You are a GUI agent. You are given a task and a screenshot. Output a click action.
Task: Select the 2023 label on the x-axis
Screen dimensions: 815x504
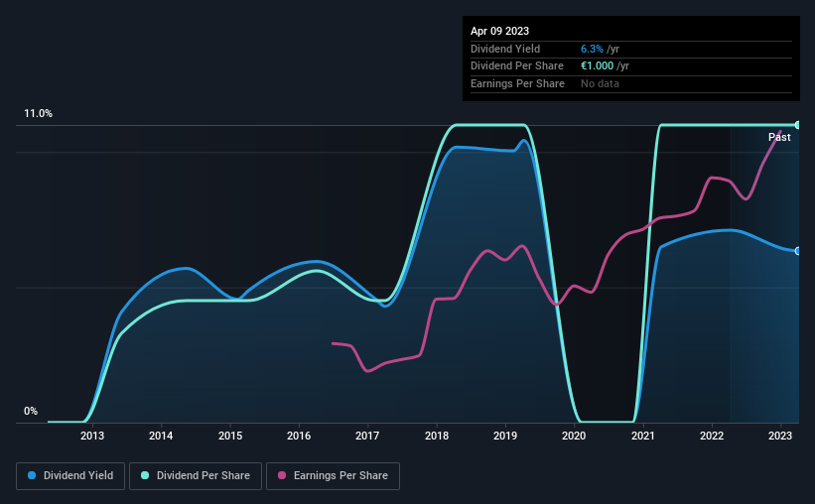[x=780, y=436]
